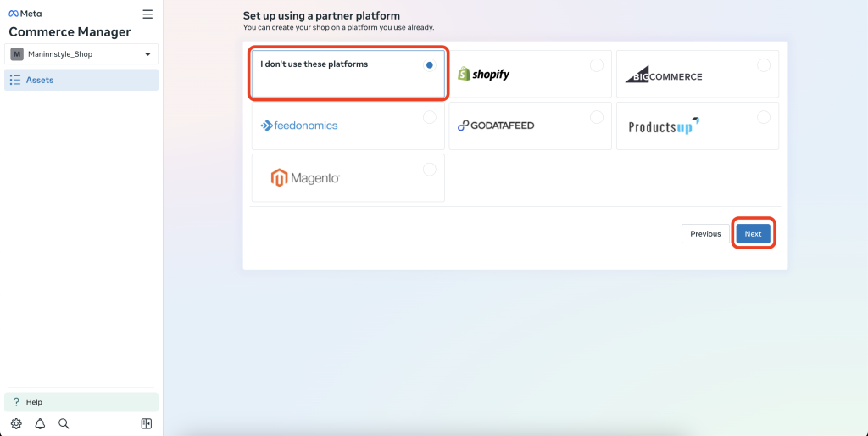Screen dimensions: 868x436
Task: Go back with the Previous button
Action: coord(704,233)
